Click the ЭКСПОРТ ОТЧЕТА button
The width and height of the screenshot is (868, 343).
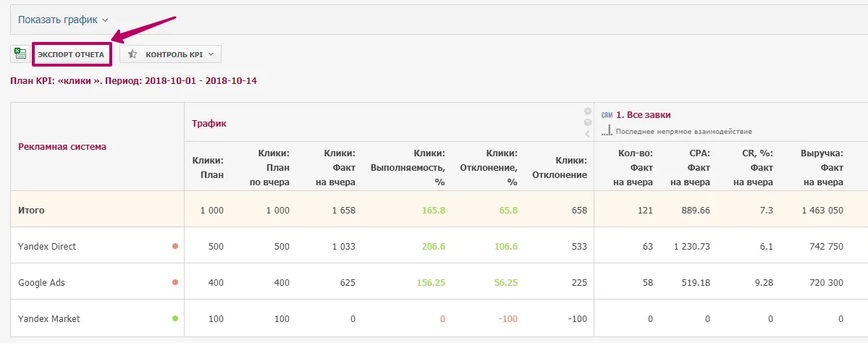click(71, 55)
